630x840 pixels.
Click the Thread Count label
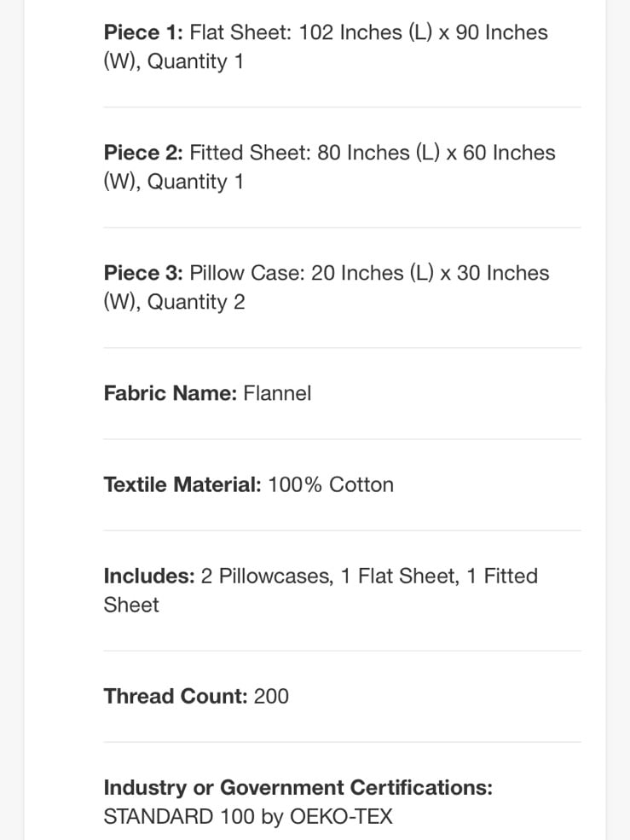click(176, 697)
